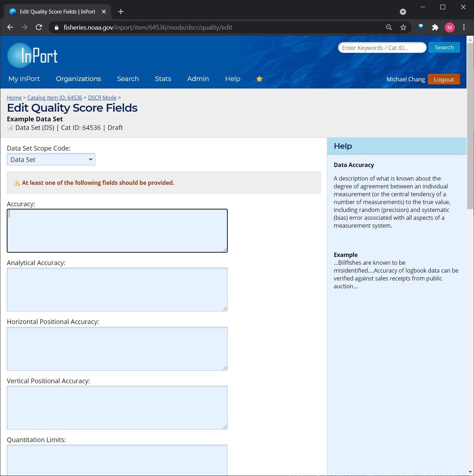This screenshot has width=474, height=476.
Task: Click the Analytical Accuracy text area
Action: tap(117, 289)
